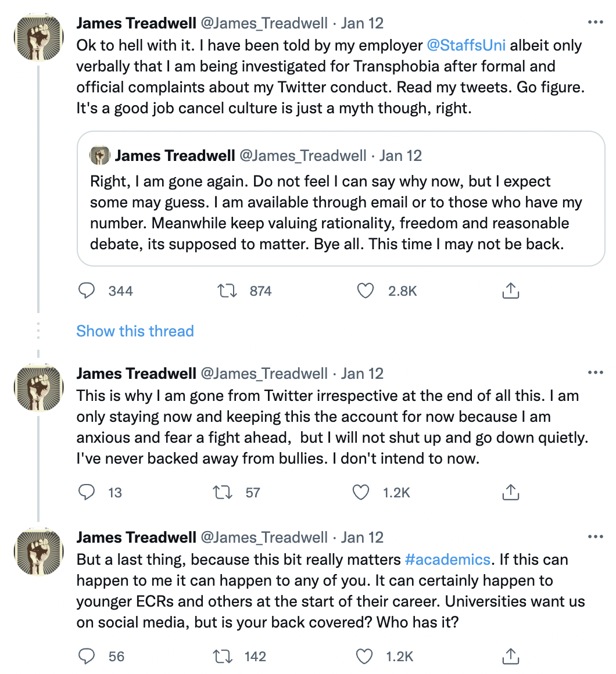Share the first tweet about StaffsUni
The image size is (616, 674).
pos(511,291)
